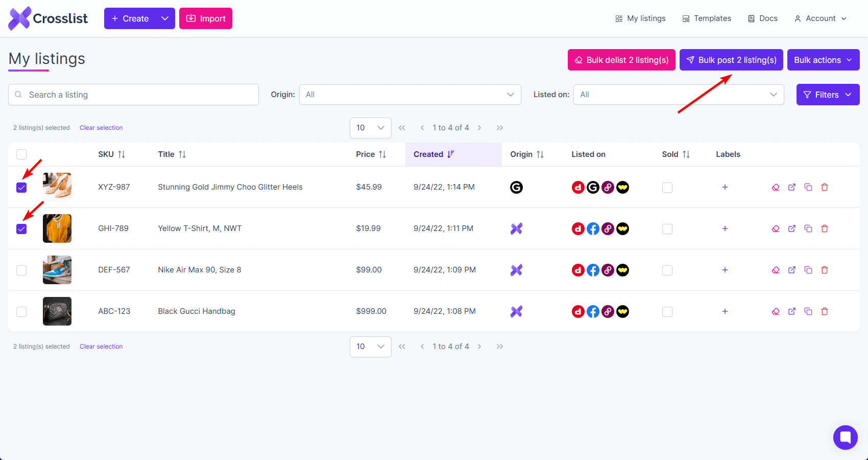Click the Facebook marketplace icon on Nike Air Max row
Viewport: 868px width, 460px height.
593,270
